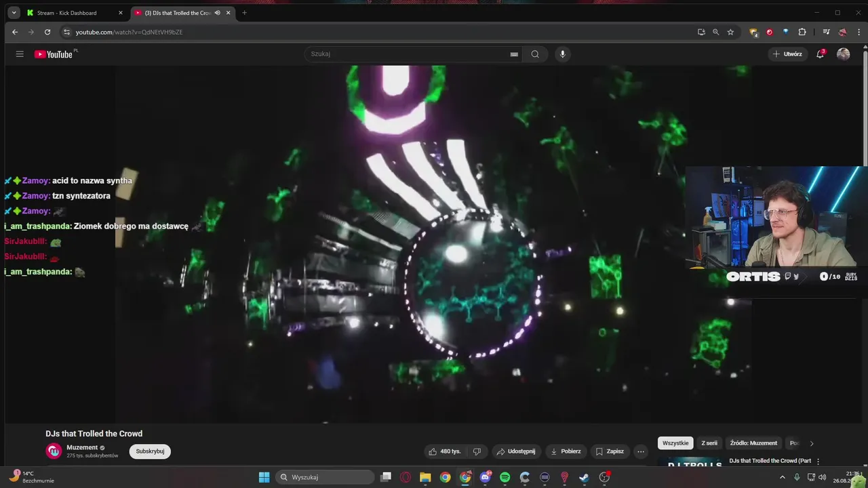
Task: Open Steam from the taskbar
Action: click(x=584, y=477)
